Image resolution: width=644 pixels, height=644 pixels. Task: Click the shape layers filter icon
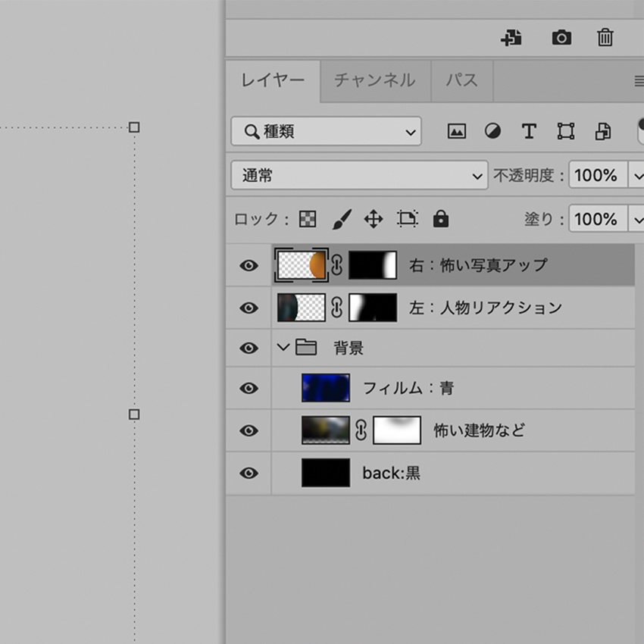tap(565, 130)
